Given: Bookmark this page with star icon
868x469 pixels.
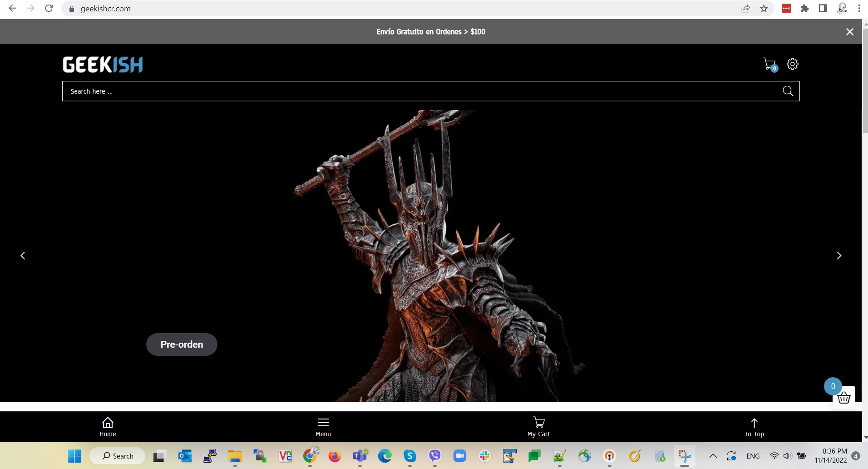Looking at the screenshot, I should (764, 9).
